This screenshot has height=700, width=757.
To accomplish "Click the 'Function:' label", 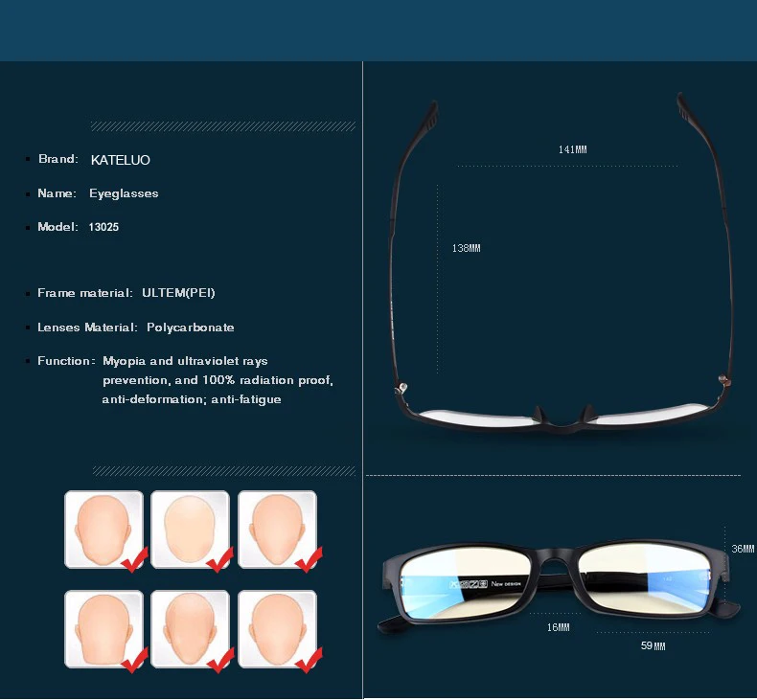I will 67,361.
